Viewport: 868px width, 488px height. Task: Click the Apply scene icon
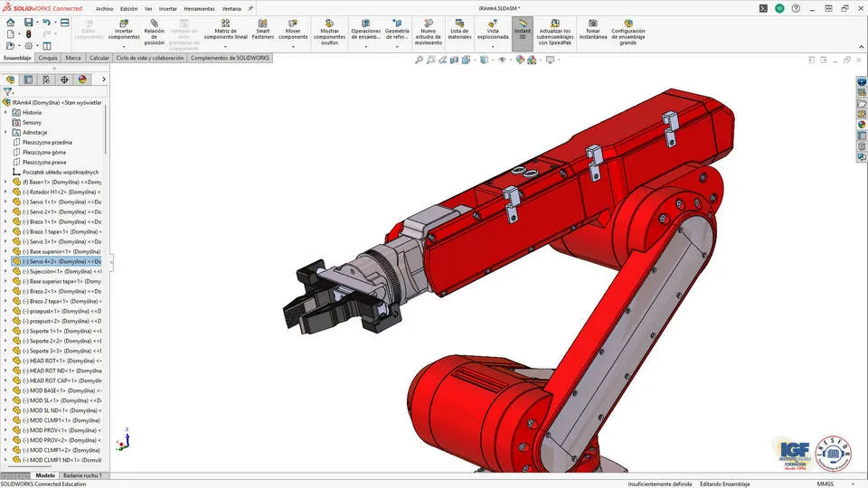click(x=532, y=60)
